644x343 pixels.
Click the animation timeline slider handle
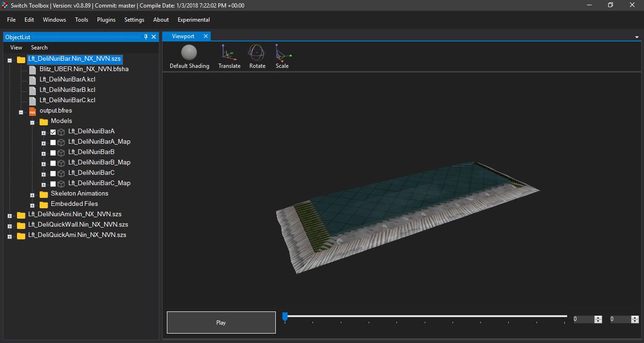click(x=285, y=317)
